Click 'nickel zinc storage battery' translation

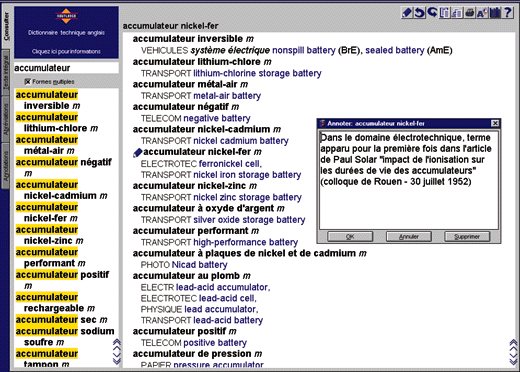click(247, 197)
